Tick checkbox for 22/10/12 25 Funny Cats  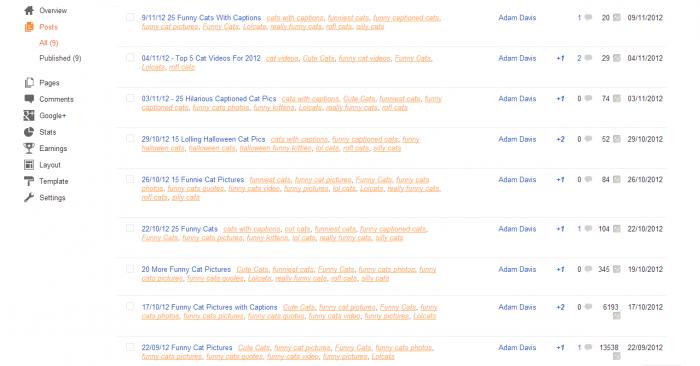(130, 228)
